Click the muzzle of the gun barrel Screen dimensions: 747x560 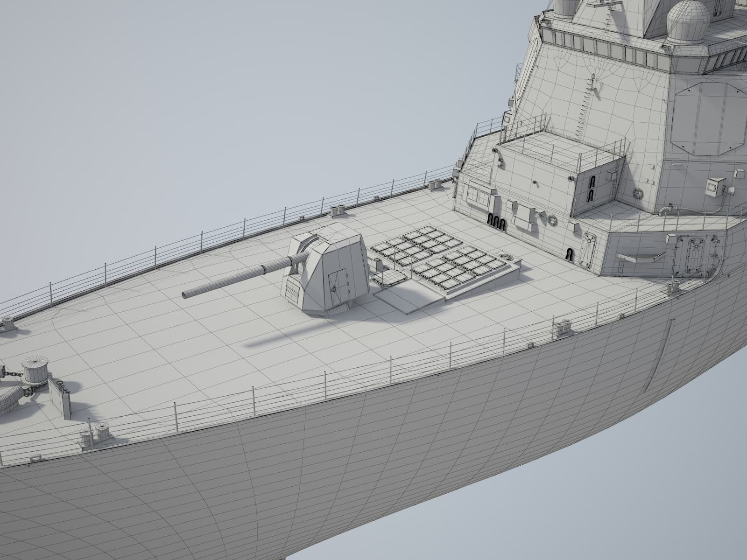click(x=186, y=294)
